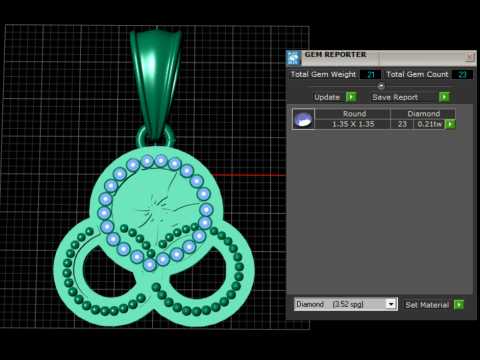The height and width of the screenshot is (360, 480).
Task: Click the Total Gem Count value 23
Action: (x=462, y=74)
